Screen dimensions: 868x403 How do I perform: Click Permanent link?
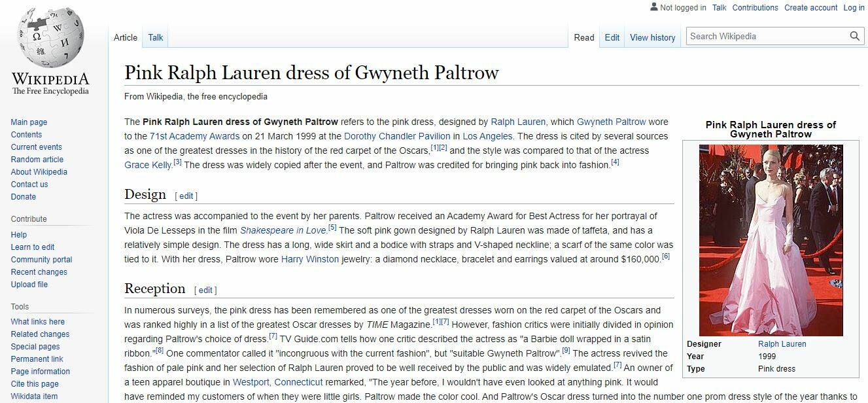pyautogui.click(x=37, y=359)
